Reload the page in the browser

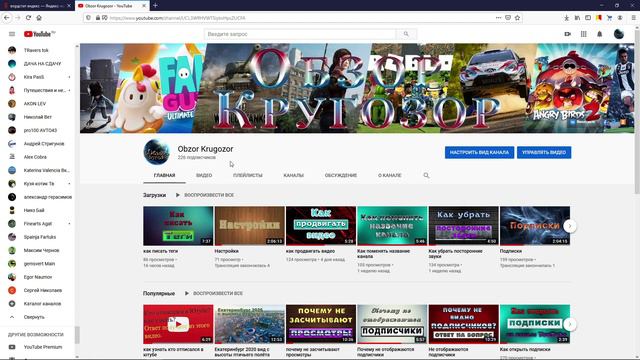pos(28,18)
